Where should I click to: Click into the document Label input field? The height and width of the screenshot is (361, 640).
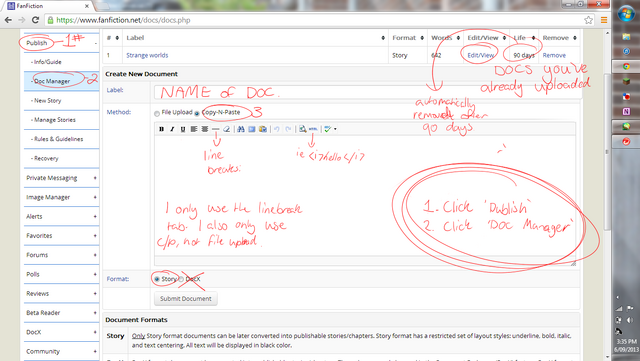pos(367,92)
